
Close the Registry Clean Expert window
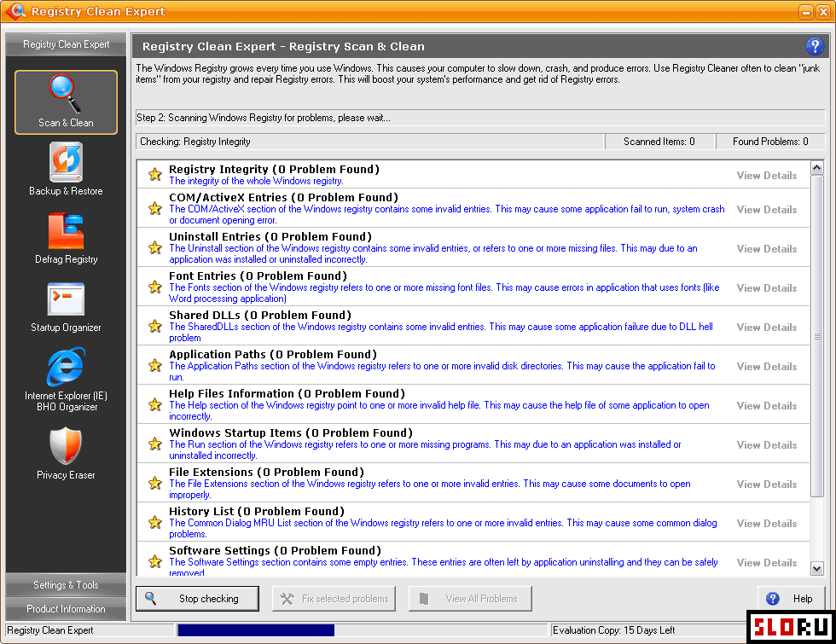(822, 12)
